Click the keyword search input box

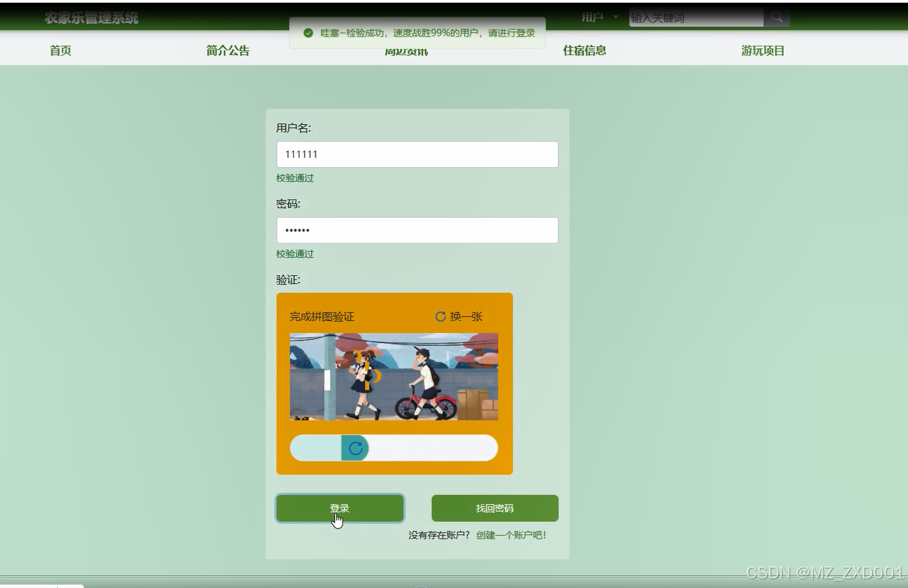[696, 18]
